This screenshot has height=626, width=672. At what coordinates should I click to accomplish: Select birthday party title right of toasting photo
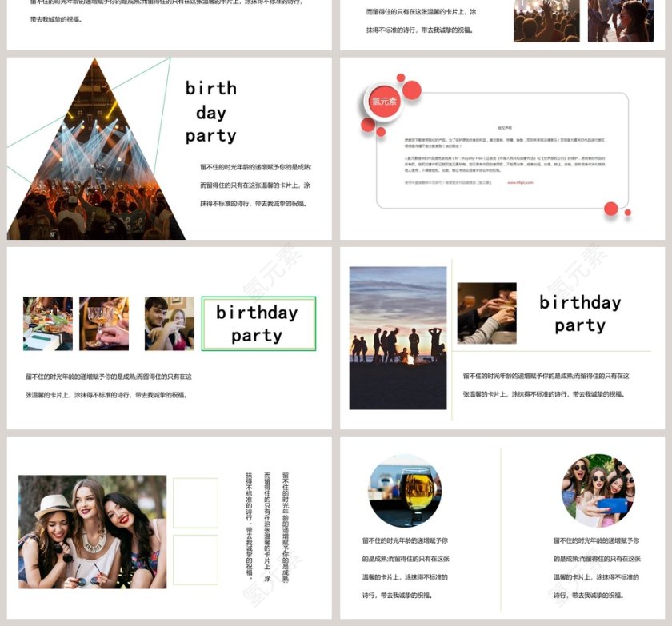tap(580, 313)
